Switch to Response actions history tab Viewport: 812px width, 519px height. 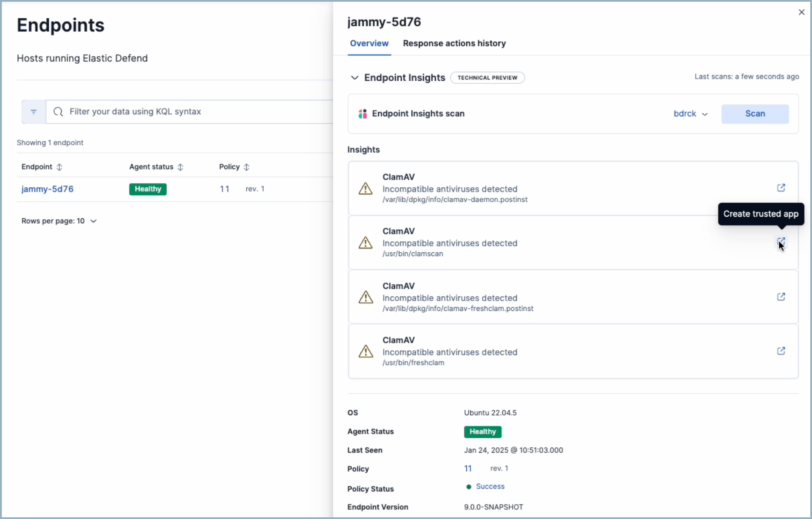(454, 43)
